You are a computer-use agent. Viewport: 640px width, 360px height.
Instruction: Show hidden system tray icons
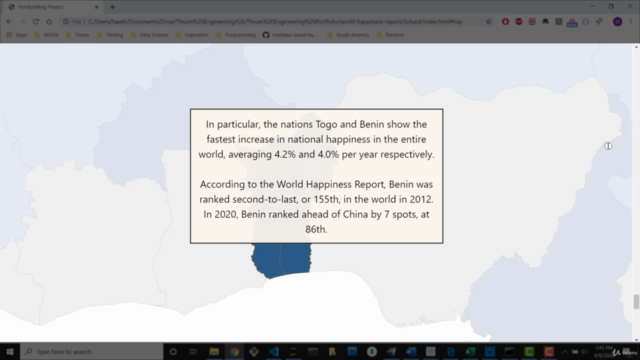tap(564, 351)
